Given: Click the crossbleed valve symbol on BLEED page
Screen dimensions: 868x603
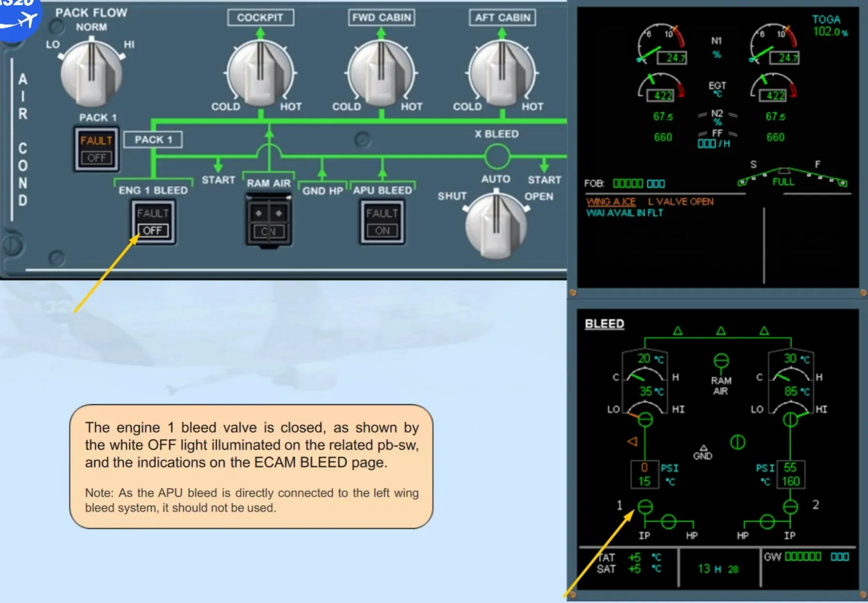Looking at the screenshot, I should [x=738, y=442].
